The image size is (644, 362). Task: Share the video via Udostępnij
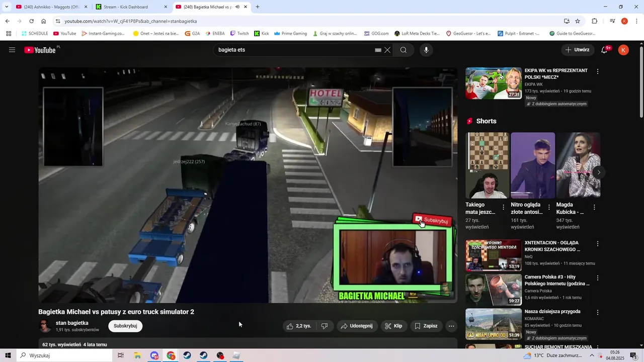click(357, 326)
